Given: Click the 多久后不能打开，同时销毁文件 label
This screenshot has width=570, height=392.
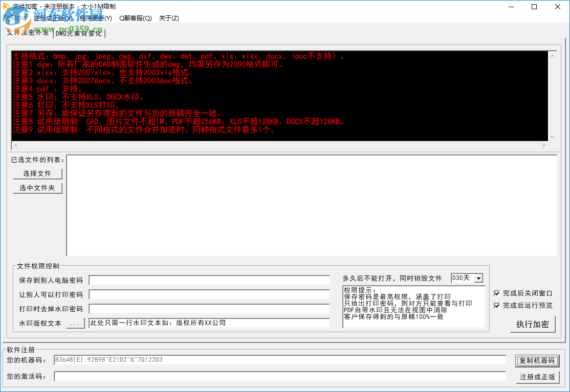Looking at the screenshot, I should 392,279.
